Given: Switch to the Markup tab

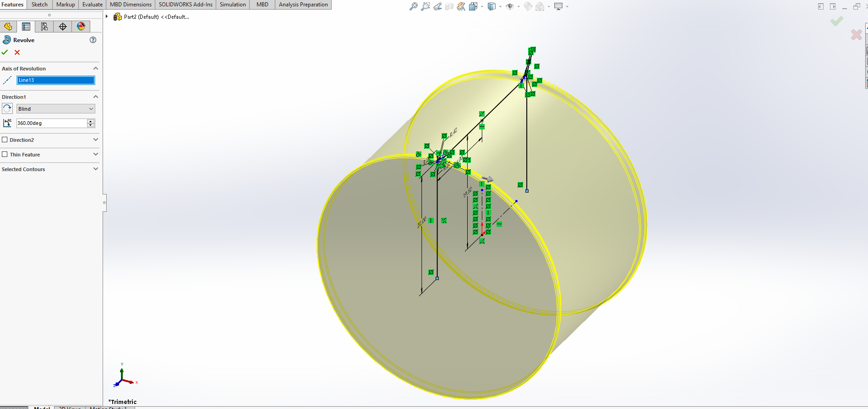Looking at the screenshot, I should (66, 5).
